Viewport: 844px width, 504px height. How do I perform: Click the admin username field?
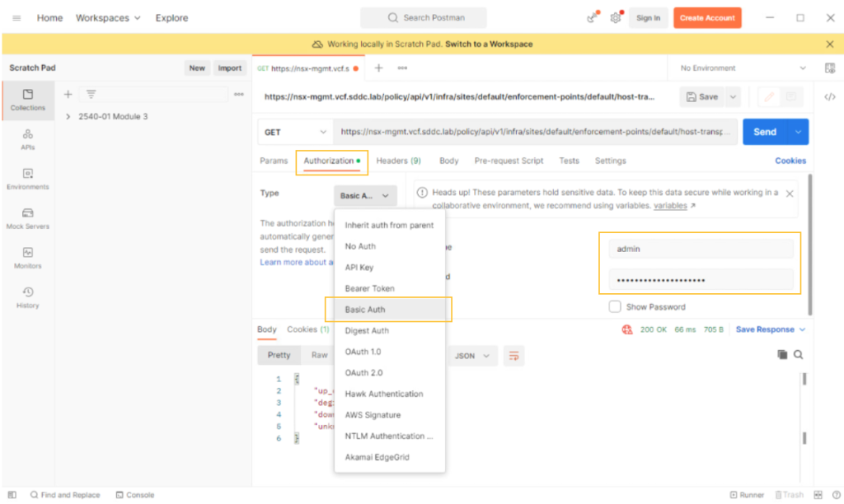[701, 249]
